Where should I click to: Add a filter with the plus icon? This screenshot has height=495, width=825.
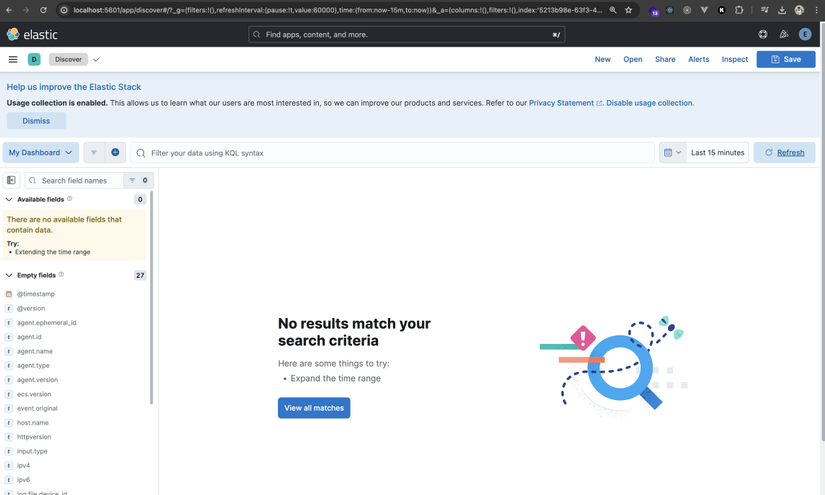115,153
